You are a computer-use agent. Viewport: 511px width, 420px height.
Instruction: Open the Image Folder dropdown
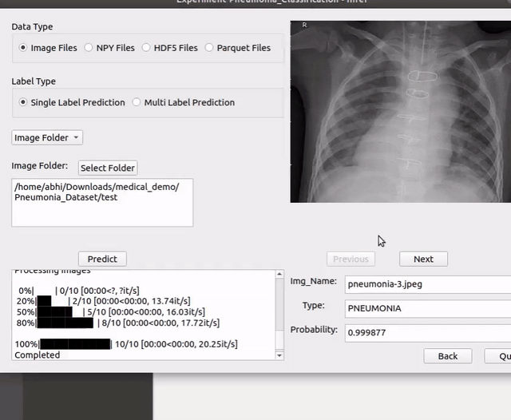(47, 137)
